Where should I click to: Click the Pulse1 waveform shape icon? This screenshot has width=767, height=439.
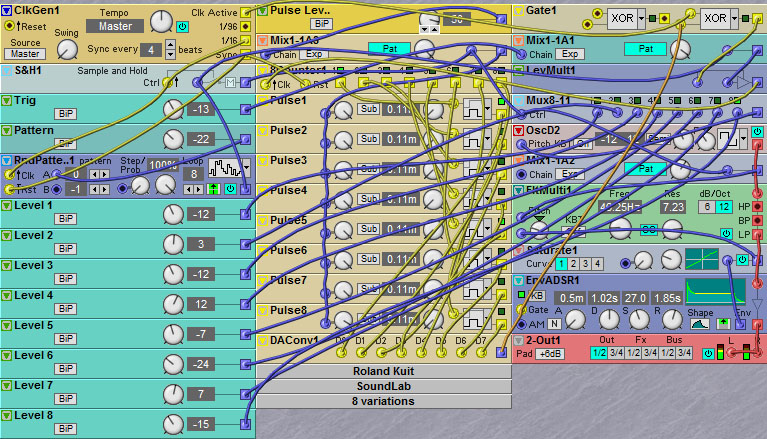coord(471,110)
